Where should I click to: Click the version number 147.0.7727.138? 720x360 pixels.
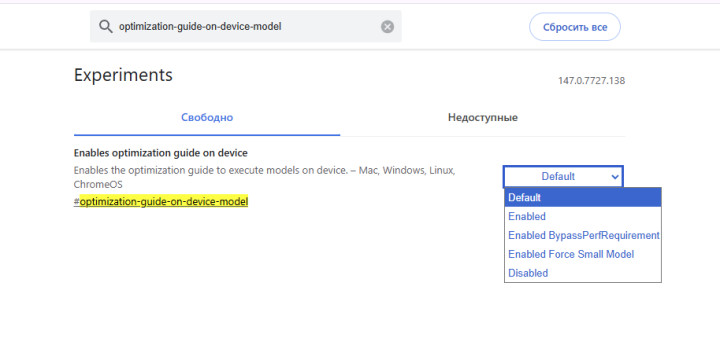click(x=591, y=81)
